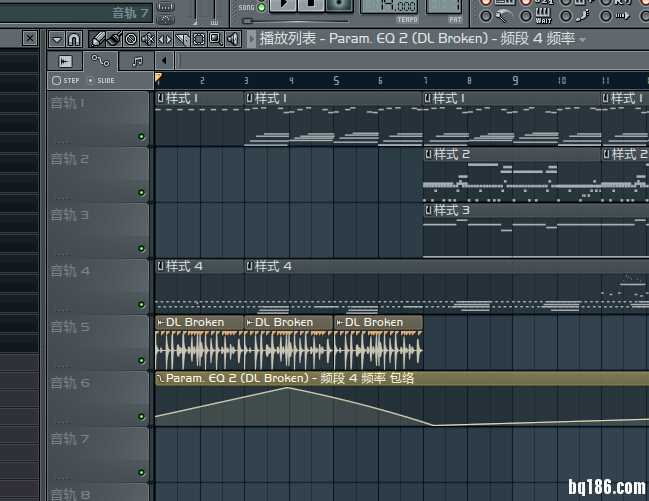Pick the slice tool
The image size is (649, 501).
pyautogui.click(x=182, y=39)
